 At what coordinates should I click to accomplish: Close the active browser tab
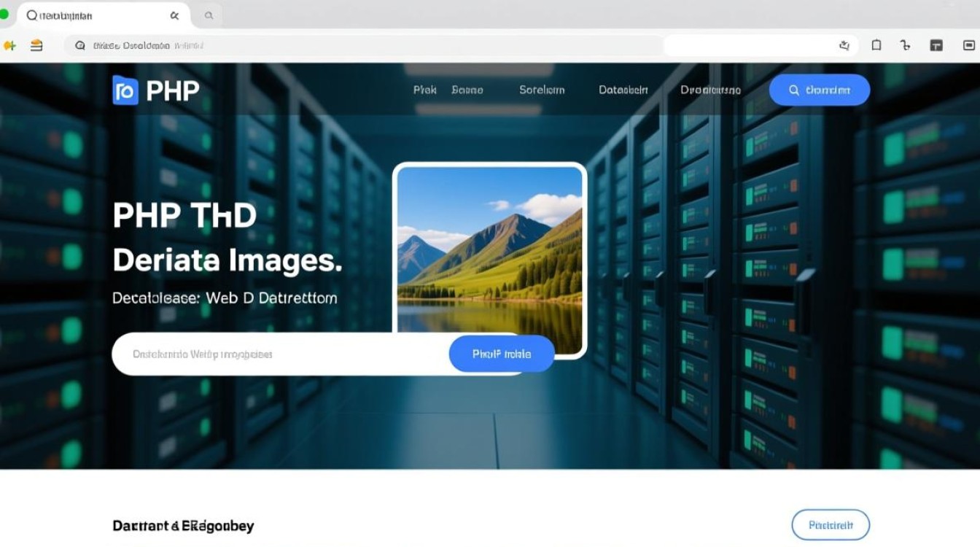point(174,15)
